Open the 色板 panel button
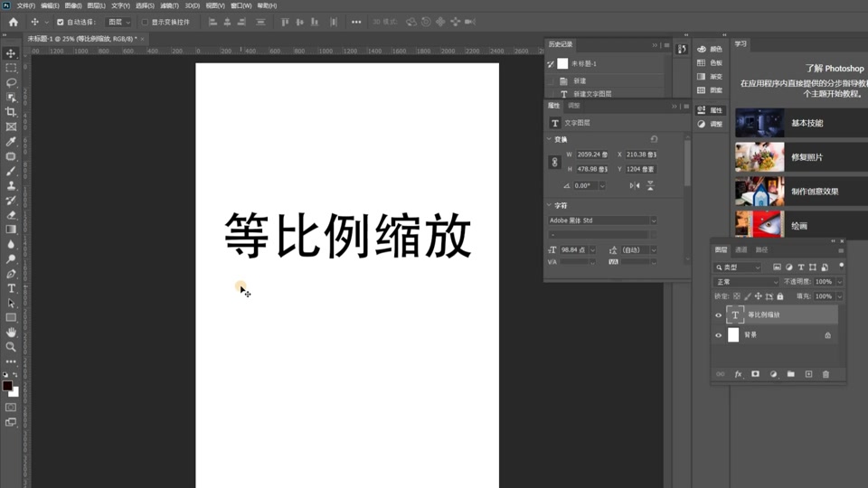Image resolution: width=868 pixels, height=488 pixels. pyautogui.click(x=710, y=63)
